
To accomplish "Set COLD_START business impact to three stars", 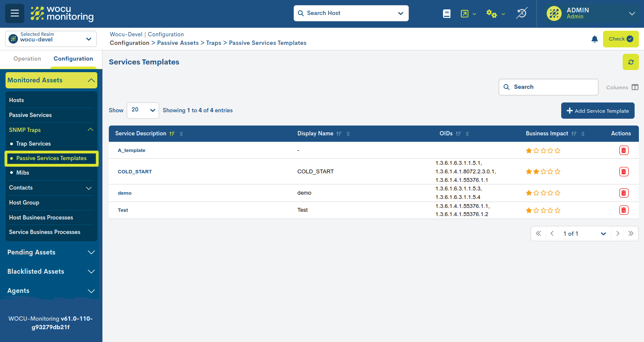I will (543, 171).
